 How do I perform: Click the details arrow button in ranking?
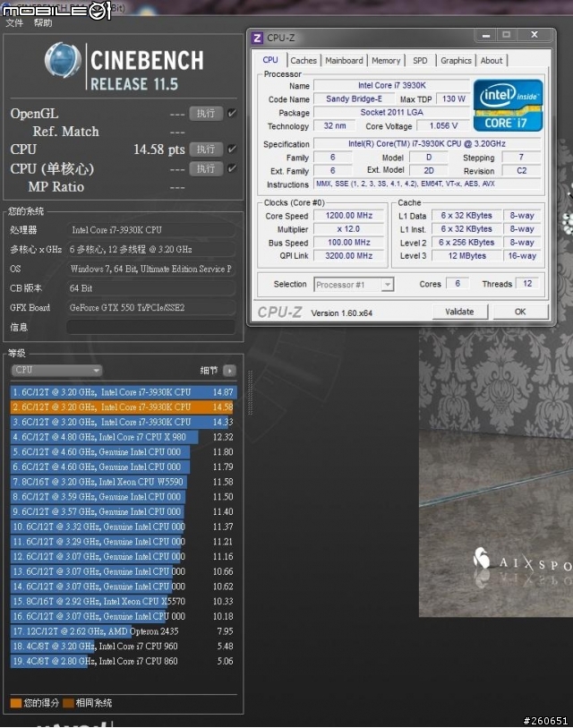tap(229, 371)
